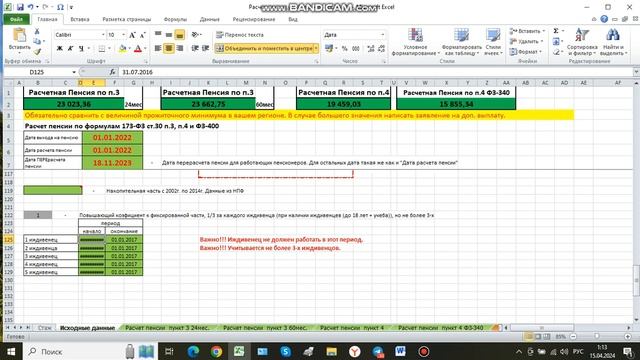
Task: Click AutoSum sigma button
Action: click(556, 31)
